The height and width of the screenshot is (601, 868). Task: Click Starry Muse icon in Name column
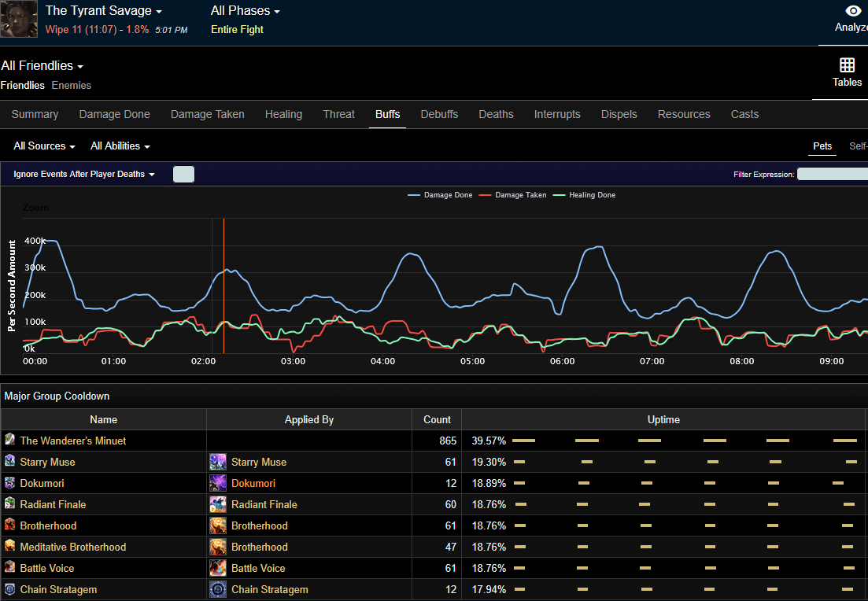pos(10,460)
